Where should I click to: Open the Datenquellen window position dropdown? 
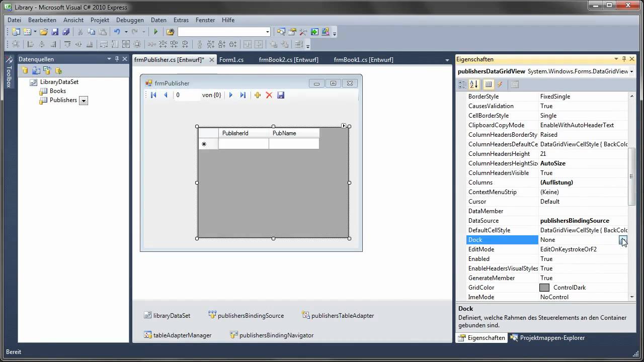tap(109, 59)
